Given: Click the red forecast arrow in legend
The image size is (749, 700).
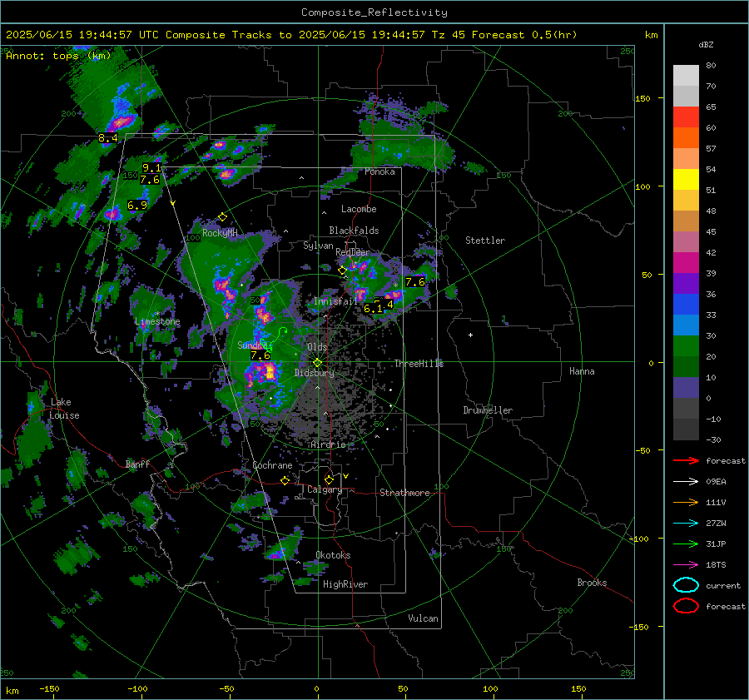Looking at the screenshot, I should (x=686, y=460).
